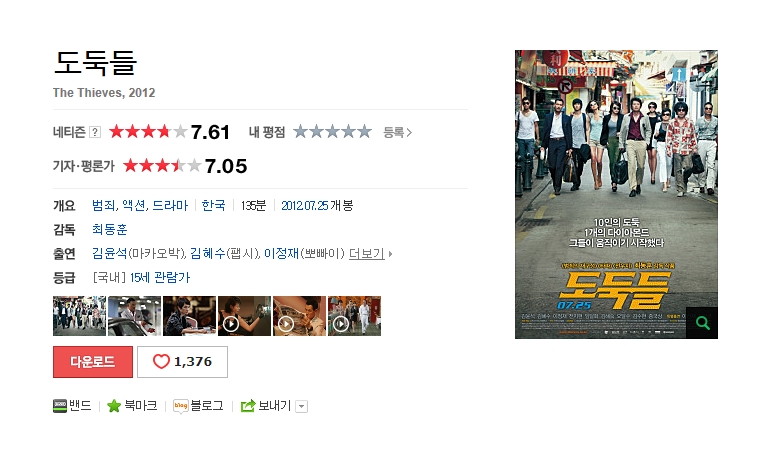
Task: Play the fourth still's video clip
Action: 231,324
